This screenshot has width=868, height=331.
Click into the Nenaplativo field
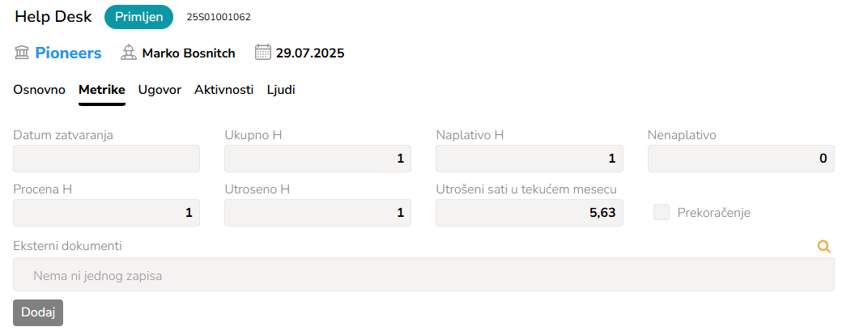pos(741,159)
